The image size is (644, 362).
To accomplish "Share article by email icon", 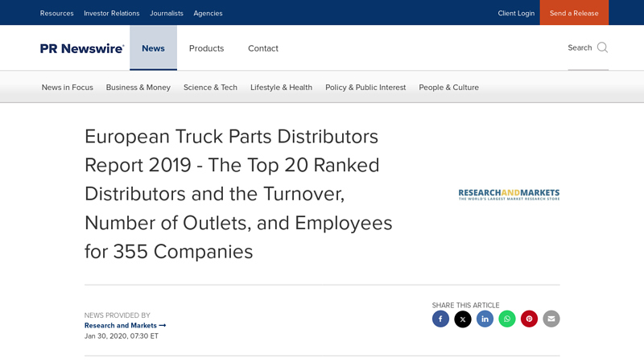I will pos(551,319).
